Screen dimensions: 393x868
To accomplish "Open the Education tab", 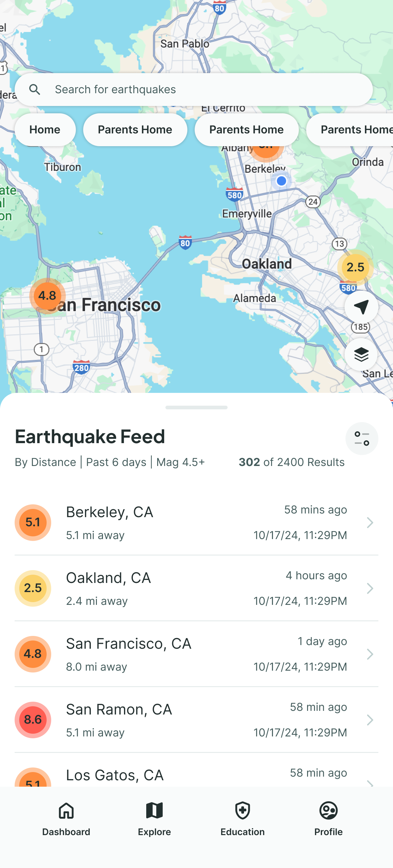I will tap(242, 819).
